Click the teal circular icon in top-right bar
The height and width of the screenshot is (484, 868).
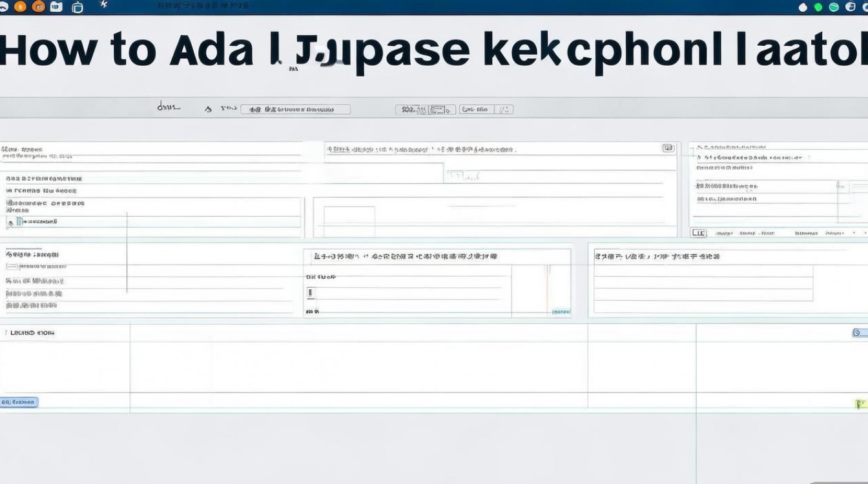click(x=833, y=7)
